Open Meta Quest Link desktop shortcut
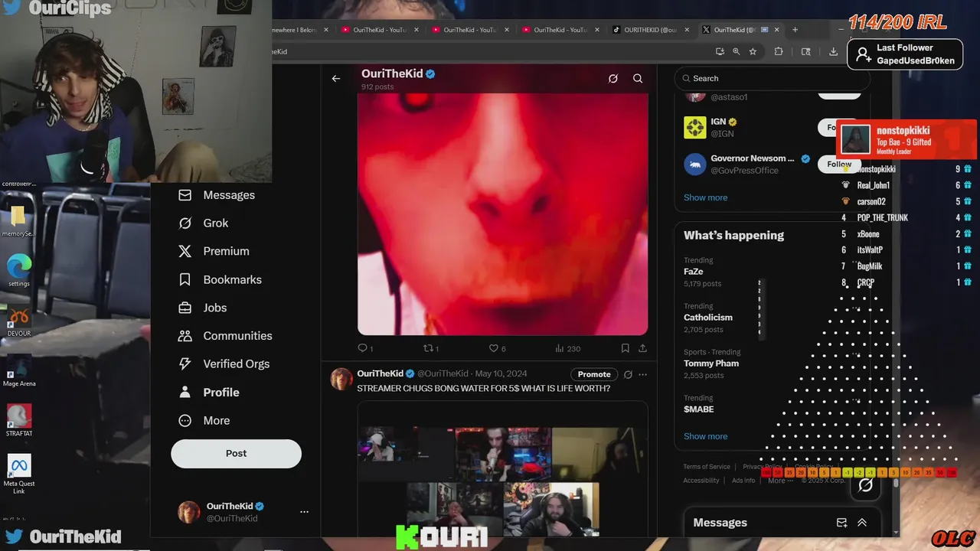This screenshot has height=551, width=980. coord(19,474)
